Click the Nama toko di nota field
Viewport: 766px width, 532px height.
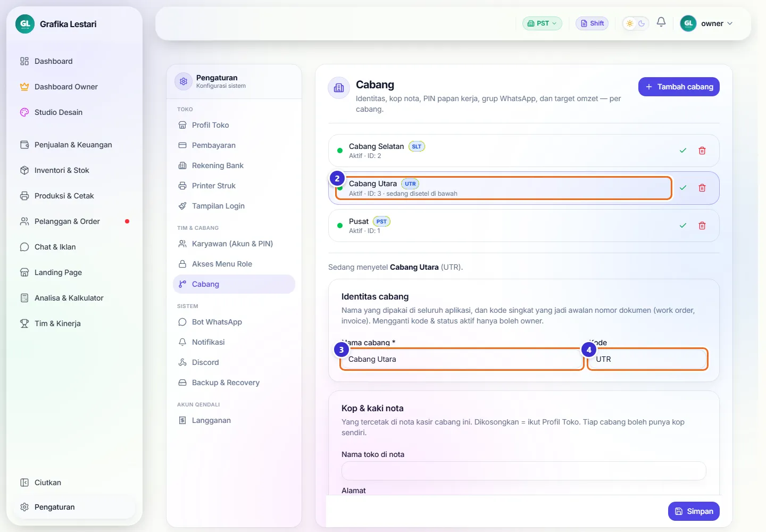(524, 471)
